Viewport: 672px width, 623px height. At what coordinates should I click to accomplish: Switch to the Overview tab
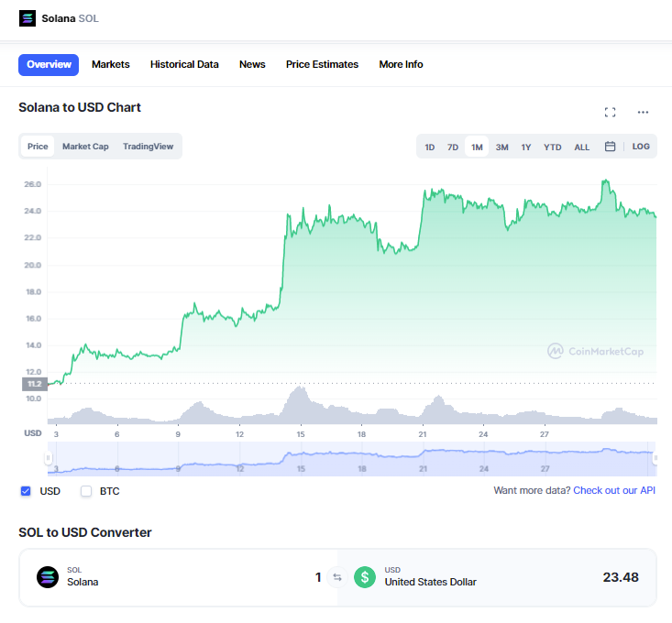click(x=49, y=65)
